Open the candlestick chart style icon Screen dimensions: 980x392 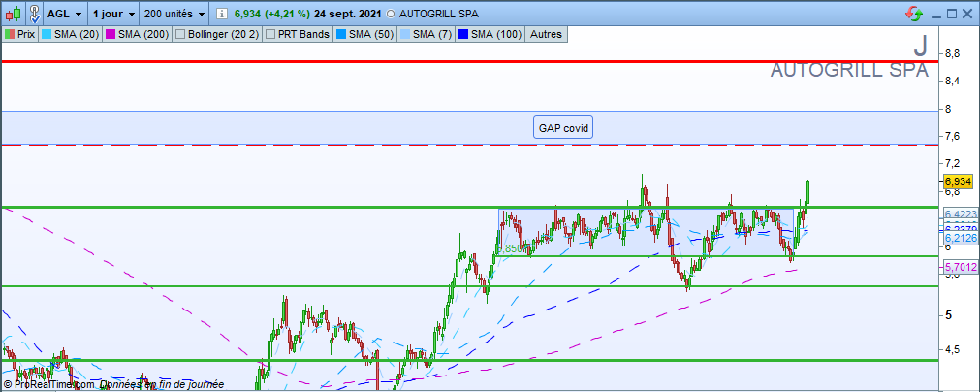tap(14, 14)
